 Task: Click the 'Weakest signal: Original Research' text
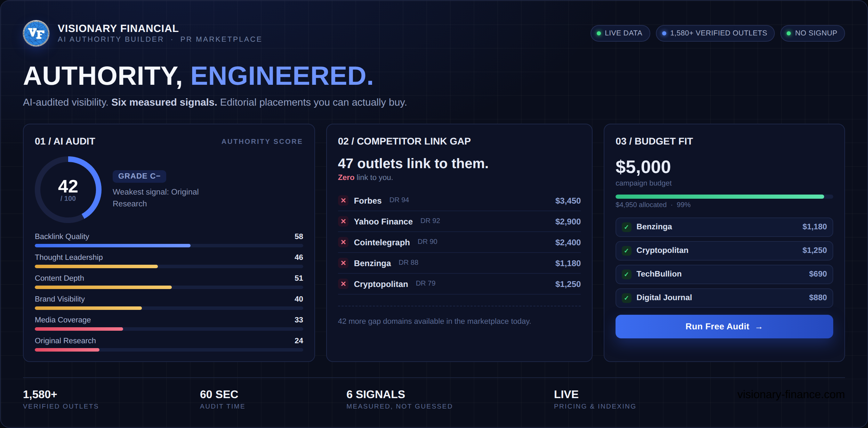[x=155, y=198]
